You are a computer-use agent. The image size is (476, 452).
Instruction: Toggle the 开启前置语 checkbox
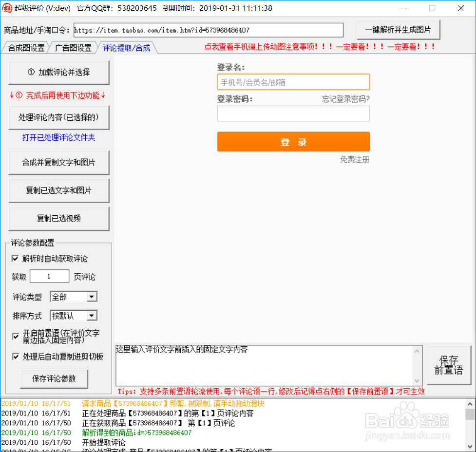(x=15, y=336)
